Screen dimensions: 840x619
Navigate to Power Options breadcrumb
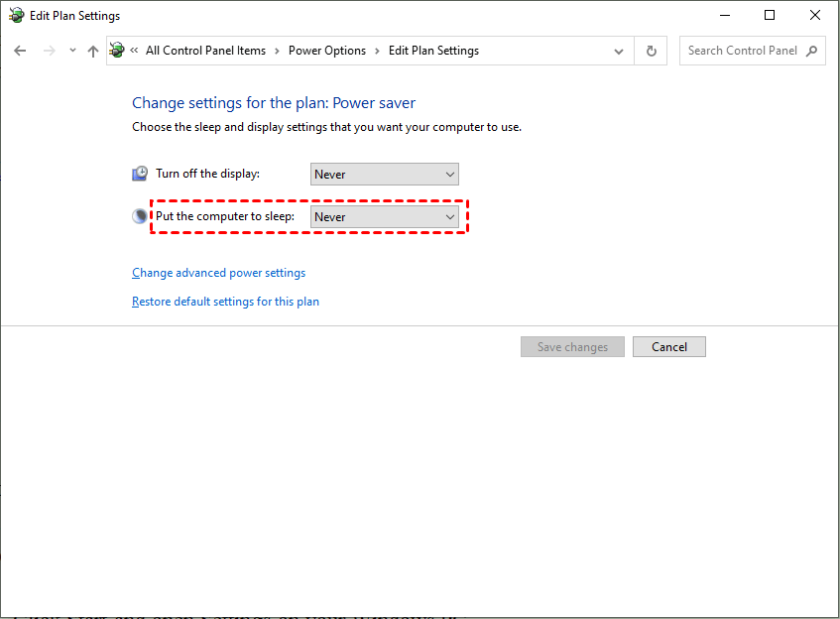click(x=327, y=51)
